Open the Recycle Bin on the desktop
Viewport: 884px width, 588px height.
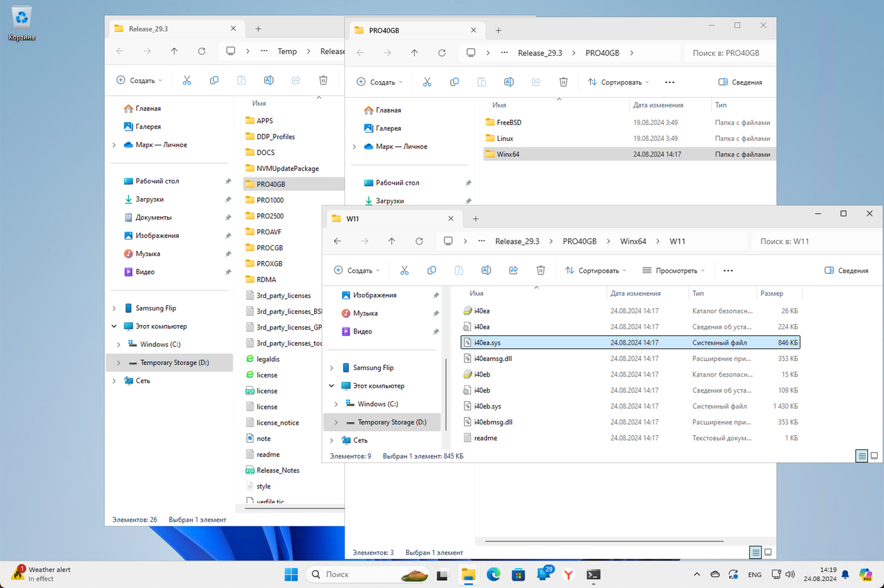pyautogui.click(x=22, y=19)
